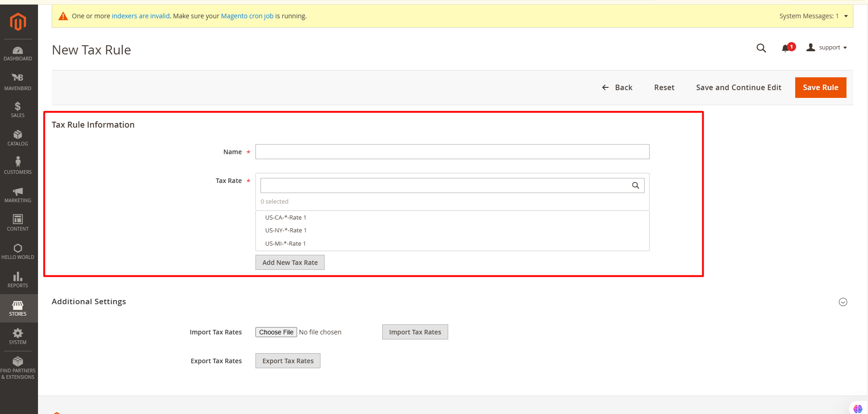Collapse the Additional Settings section
868x414 pixels.
pyautogui.click(x=843, y=302)
